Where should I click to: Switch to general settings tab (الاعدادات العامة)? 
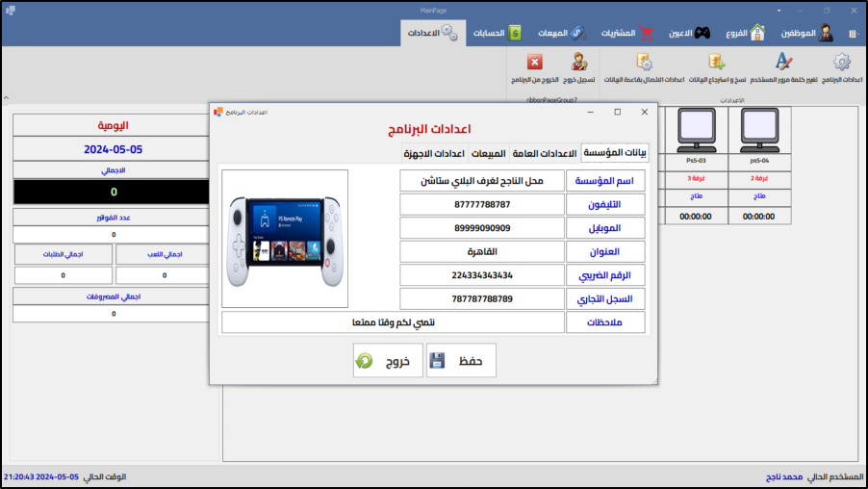pos(545,153)
